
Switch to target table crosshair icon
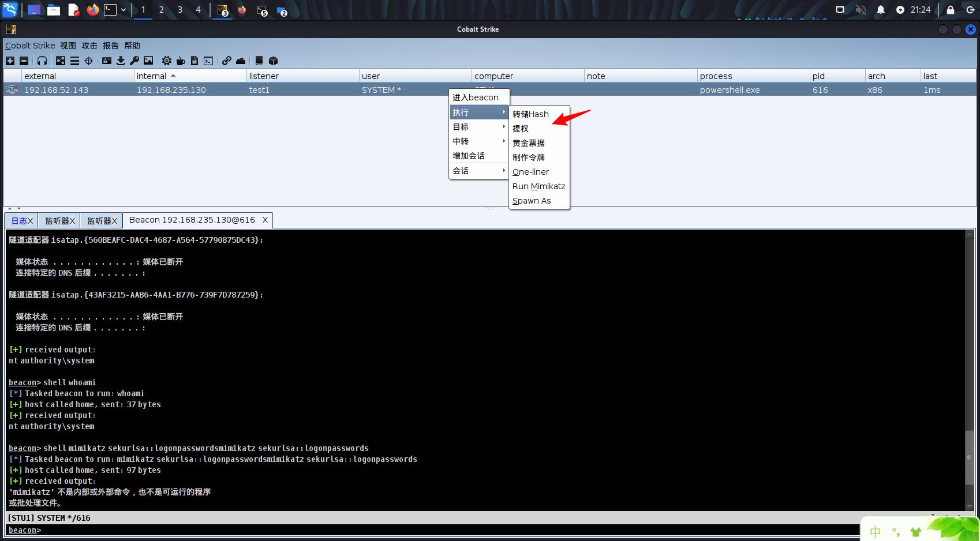tap(88, 61)
